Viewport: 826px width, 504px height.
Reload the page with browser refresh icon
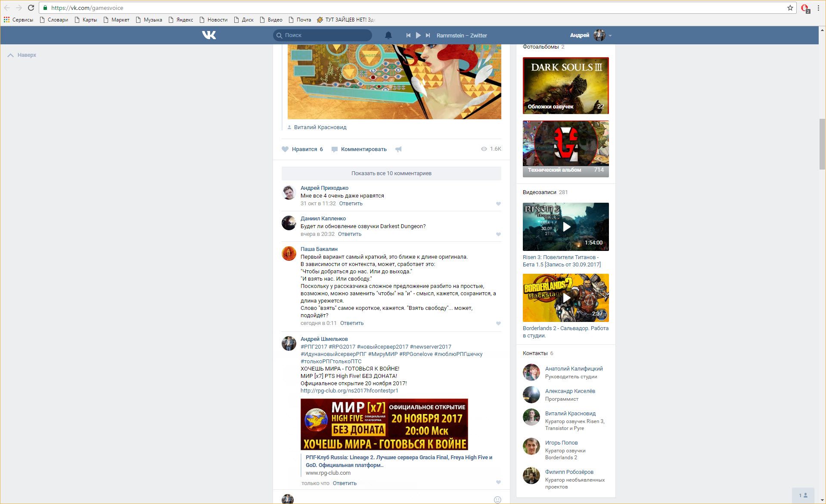click(x=31, y=8)
